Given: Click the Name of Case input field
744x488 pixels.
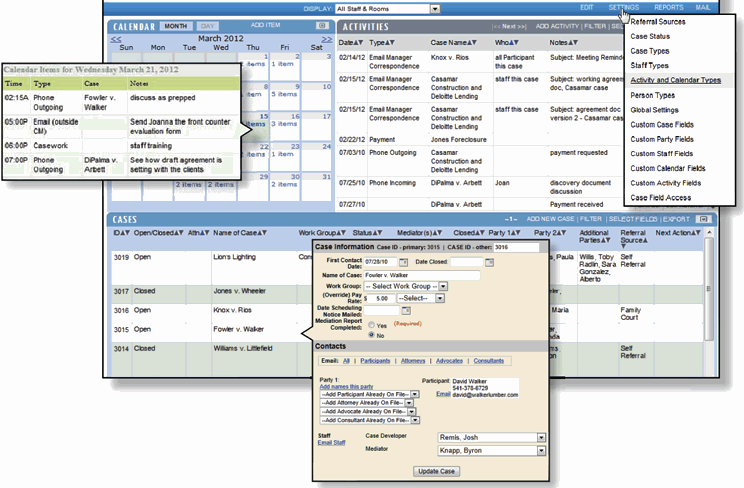Looking at the screenshot, I should pos(422,275).
